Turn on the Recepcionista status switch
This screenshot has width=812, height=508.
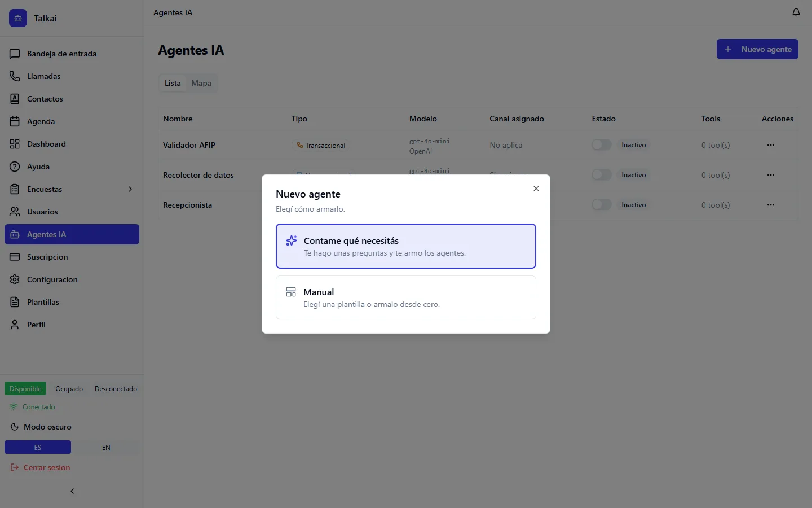coord(602,205)
